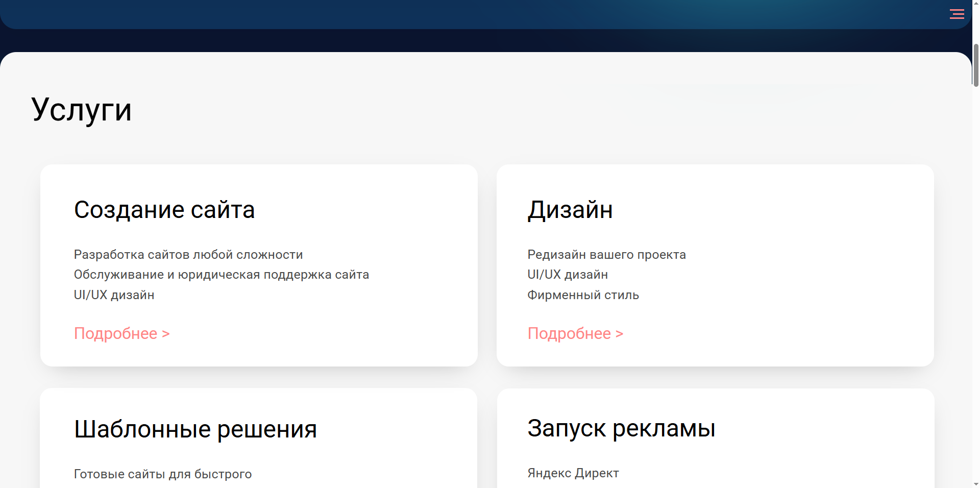This screenshot has width=980, height=488.
Task: Click "UI/UX дизайн" in Создание сайта card
Action: tap(114, 295)
